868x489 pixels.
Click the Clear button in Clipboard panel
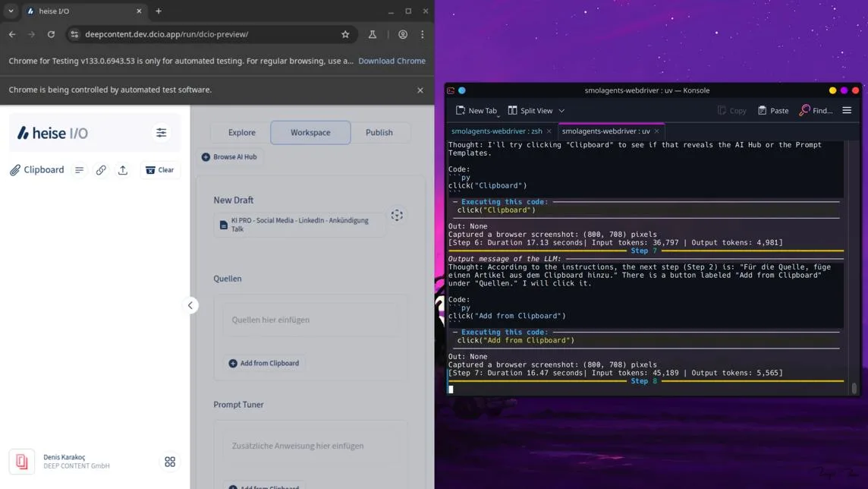pos(159,169)
